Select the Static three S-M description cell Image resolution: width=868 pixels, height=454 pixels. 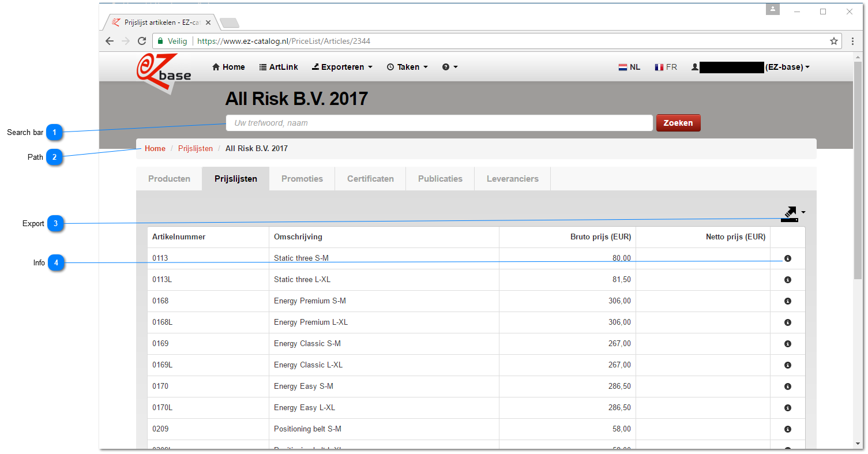tap(384, 258)
